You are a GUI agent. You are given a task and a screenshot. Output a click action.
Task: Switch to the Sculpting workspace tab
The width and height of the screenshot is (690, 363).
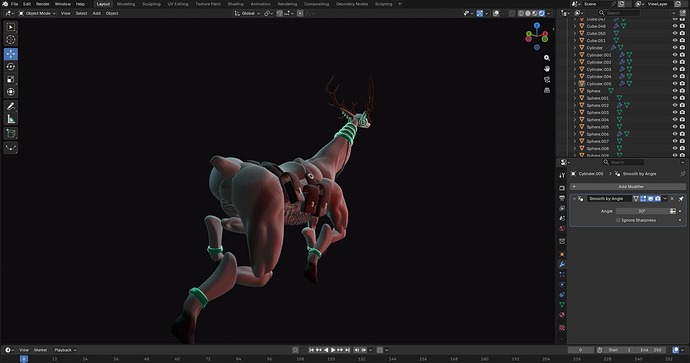[151, 4]
